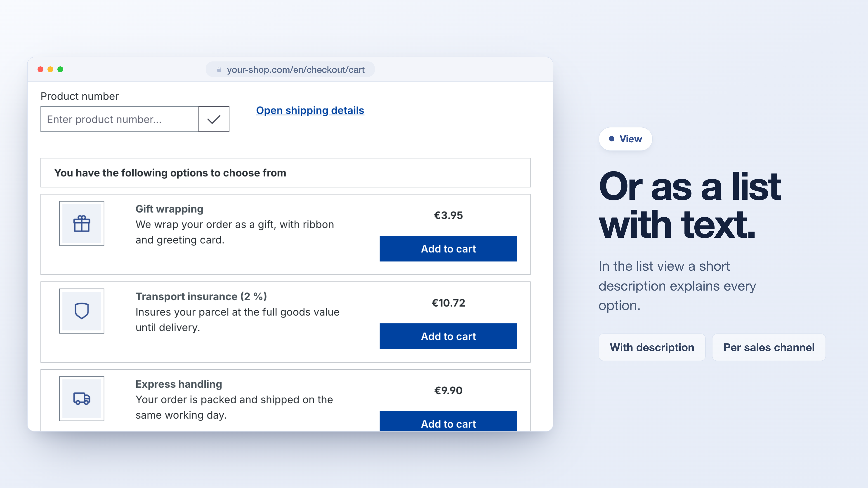Focus the Enter product number field
Screen dimensions: 868x488
120,119
